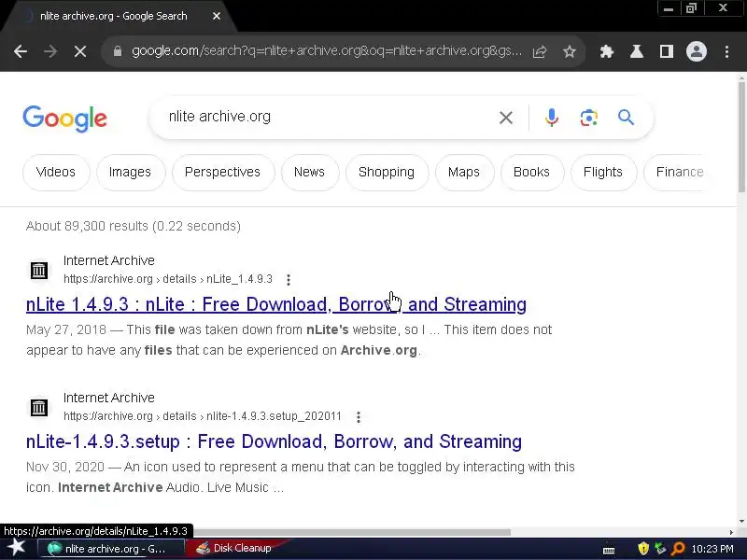Click the scroll down arrow of vertical scrollbar
The width and height of the screenshot is (747, 560).
[x=741, y=522]
